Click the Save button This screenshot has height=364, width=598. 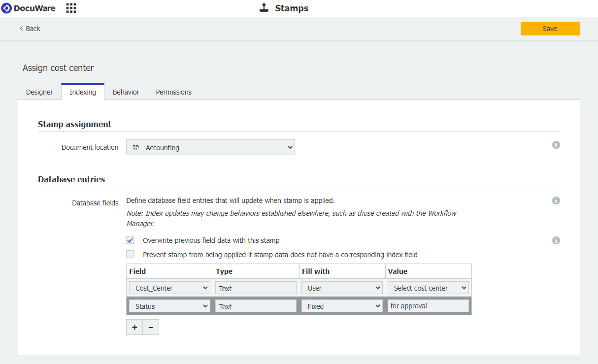point(550,29)
